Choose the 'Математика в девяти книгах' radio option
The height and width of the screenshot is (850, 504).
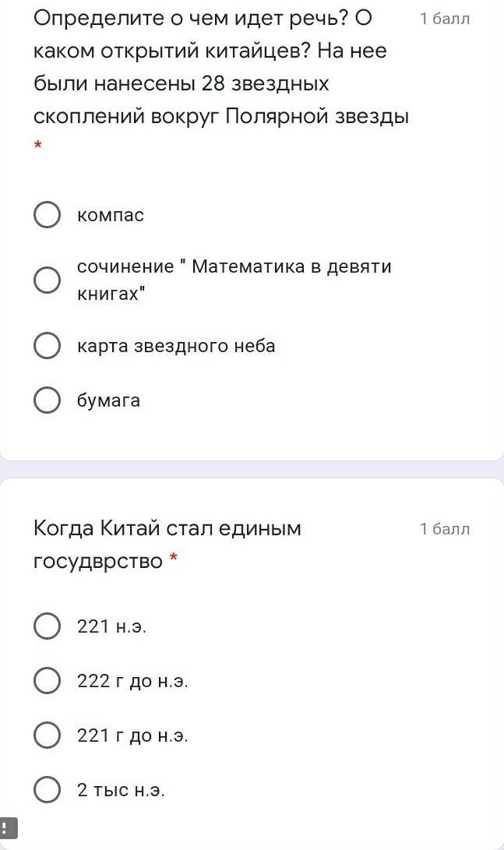pos(47,280)
